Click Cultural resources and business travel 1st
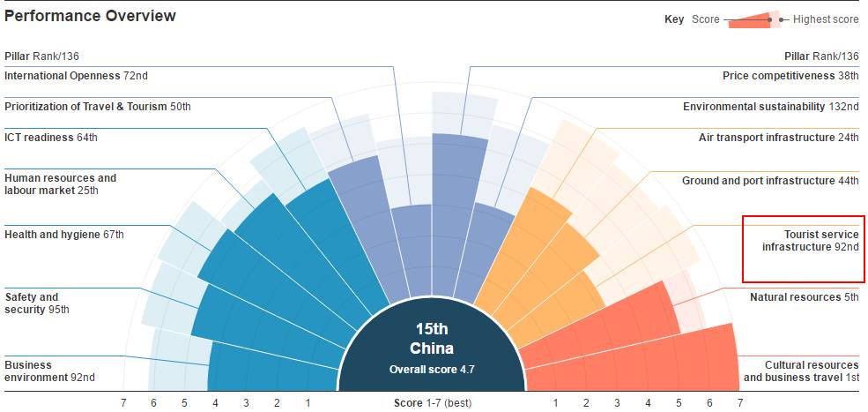The image size is (868, 412). (x=802, y=371)
